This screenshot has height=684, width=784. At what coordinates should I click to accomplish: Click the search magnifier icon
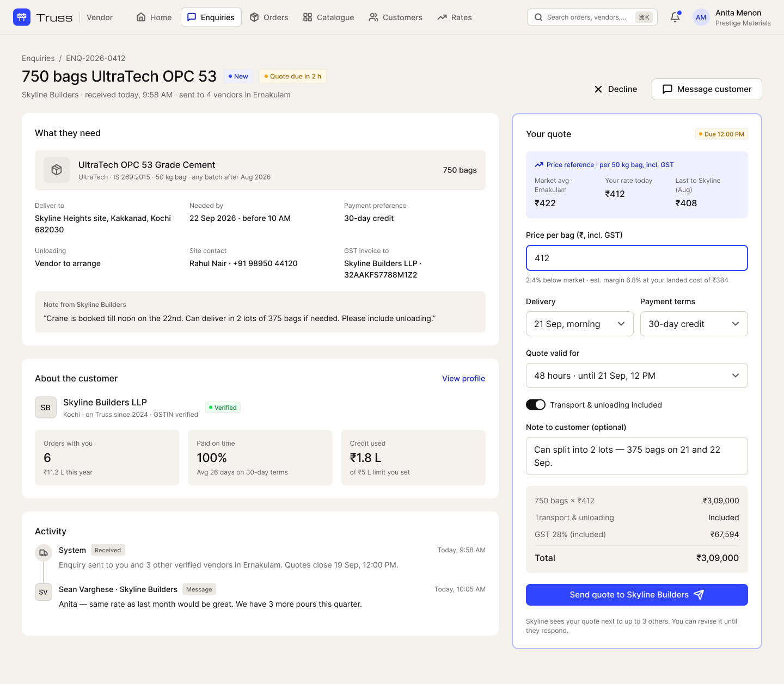pyautogui.click(x=538, y=17)
